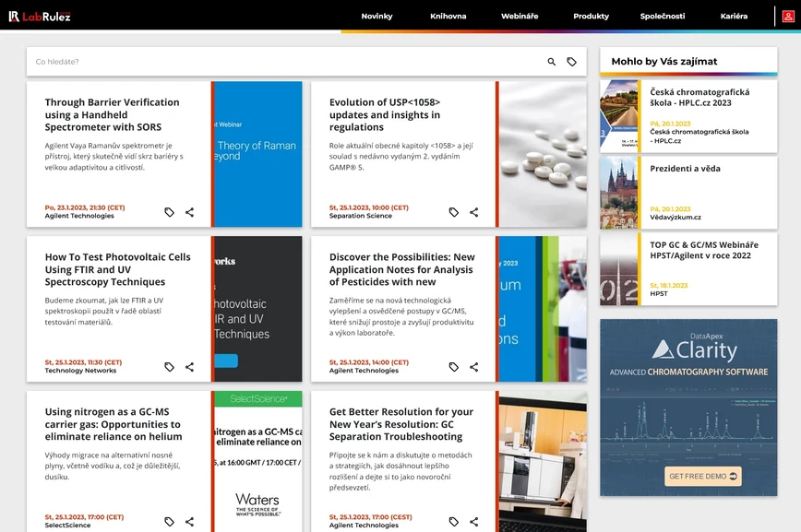This screenshot has height=532, width=801.
Task: Share the USP<1058> updates article
Action: point(473,211)
